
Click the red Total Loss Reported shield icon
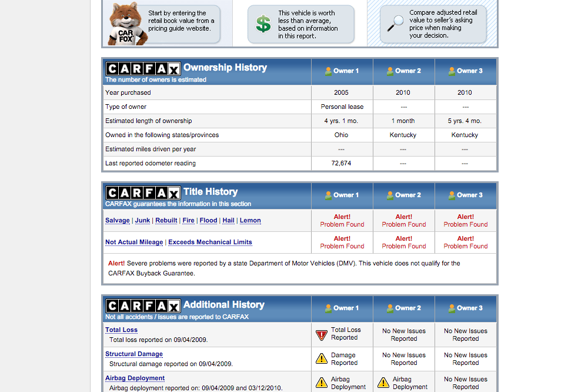322,335
